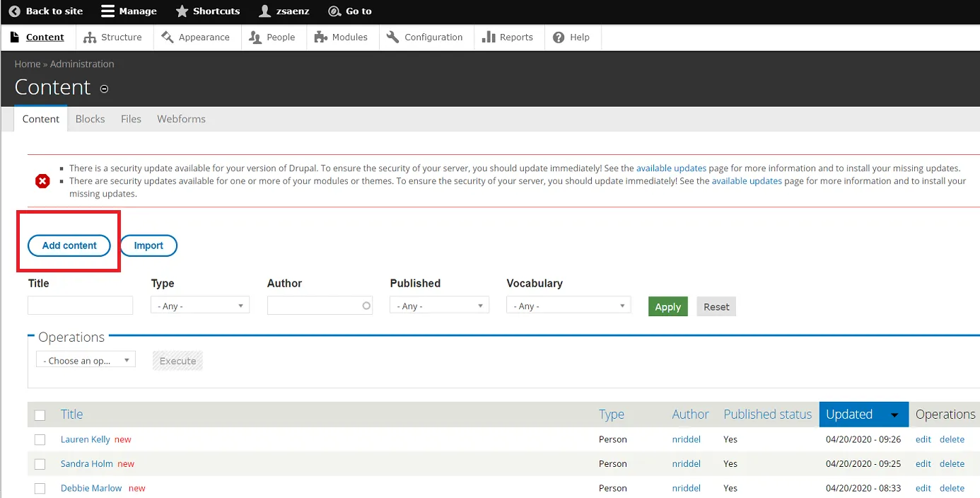Open the People admin section

click(x=280, y=37)
